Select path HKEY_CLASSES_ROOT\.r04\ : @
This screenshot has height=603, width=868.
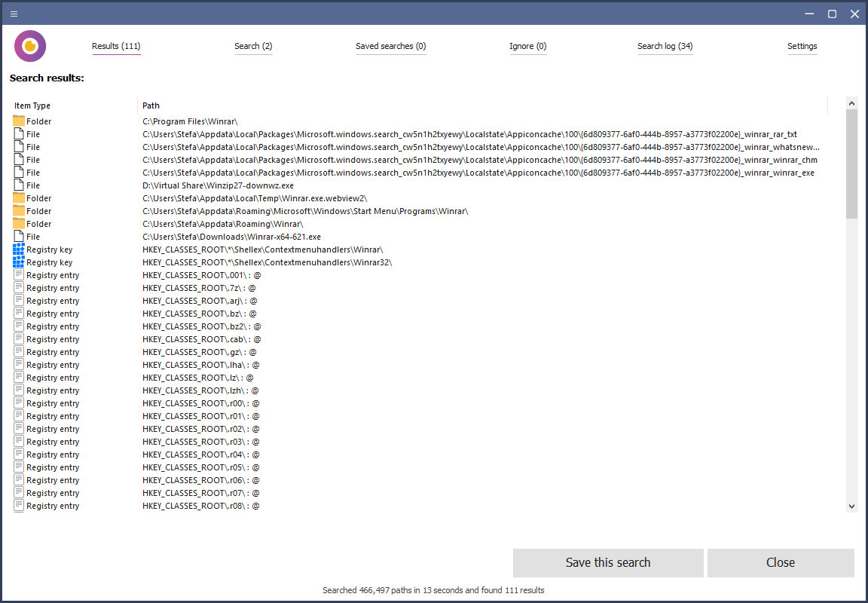201,455
